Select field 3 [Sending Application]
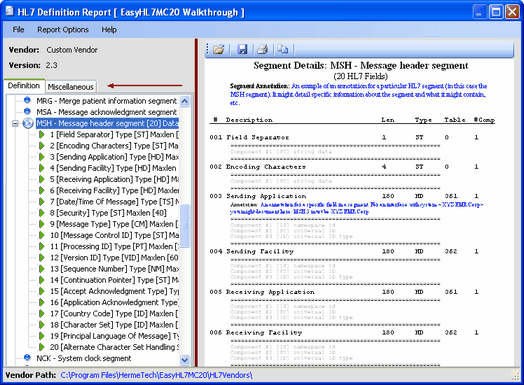The width and height of the screenshot is (524, 385). 114,157
